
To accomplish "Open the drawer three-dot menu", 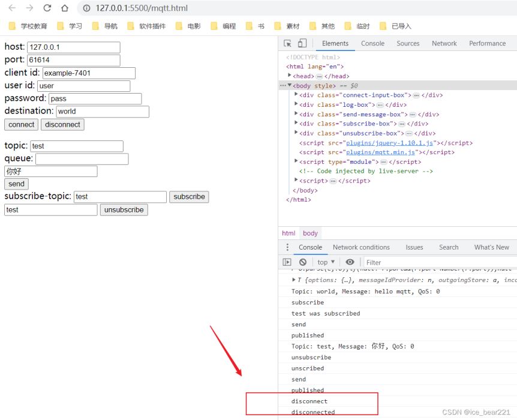I will (x=287, y=247).
